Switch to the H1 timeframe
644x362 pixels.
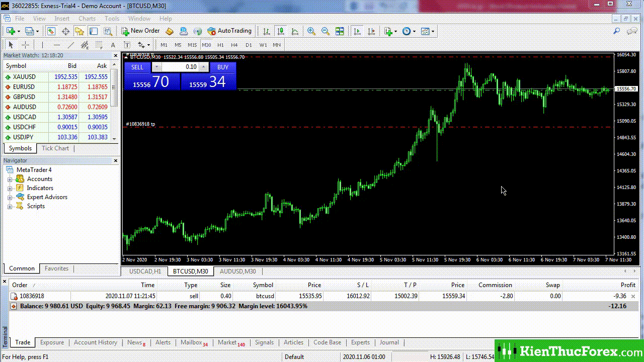pos(220,45)
